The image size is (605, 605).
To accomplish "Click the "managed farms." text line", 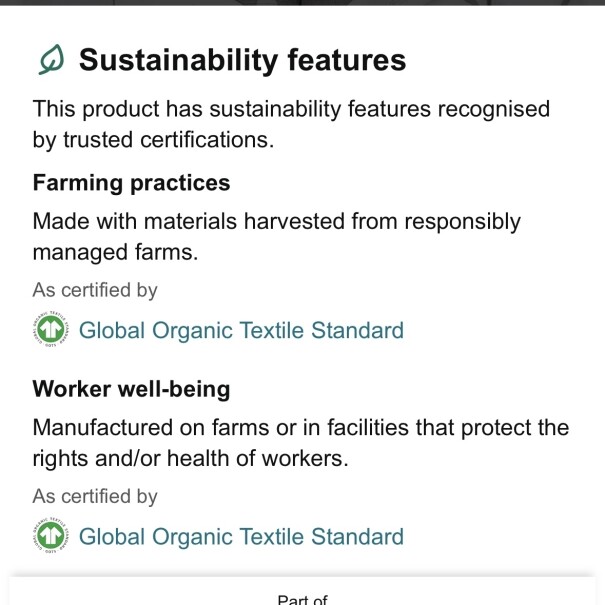I will [115, 252].
